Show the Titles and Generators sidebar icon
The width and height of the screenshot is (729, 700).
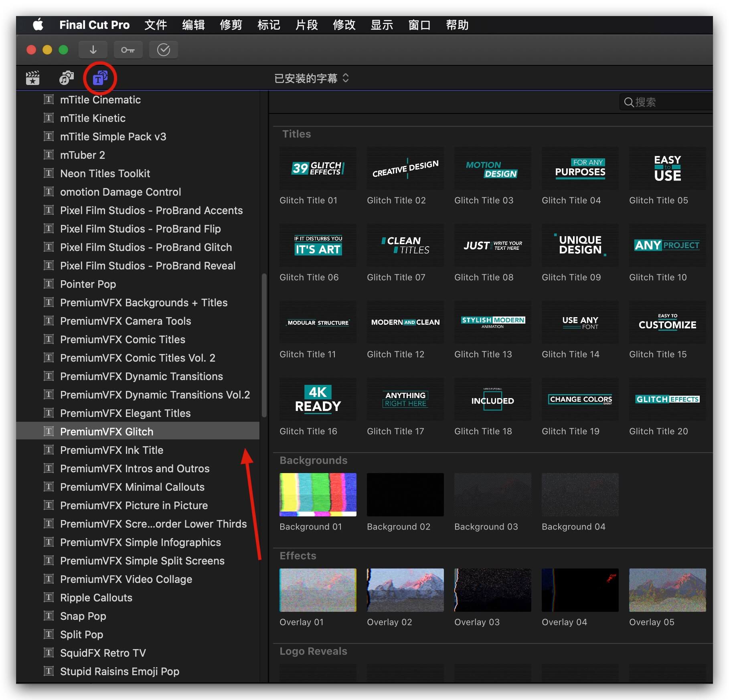point(100,78)
